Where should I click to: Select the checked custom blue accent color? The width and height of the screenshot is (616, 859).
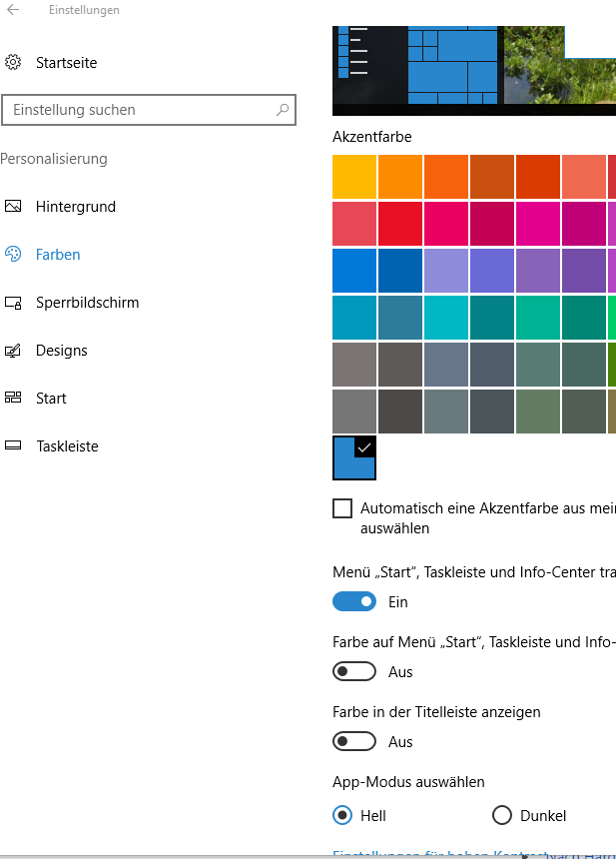(354, 458)
